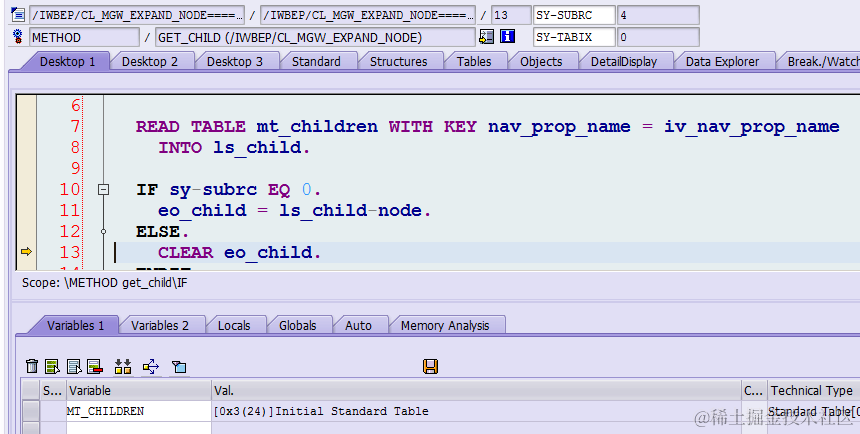
Task: Click the Technical Type column header
Action: 813,390
